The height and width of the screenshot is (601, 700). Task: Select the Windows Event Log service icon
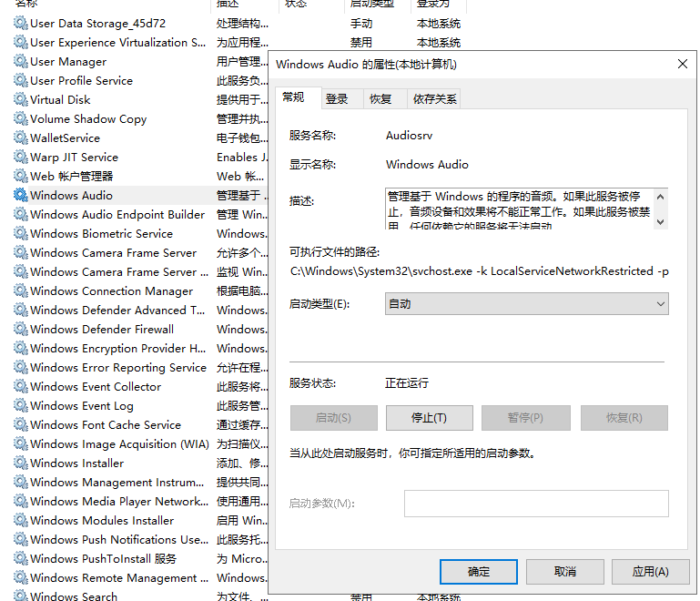tap(20, 405)
